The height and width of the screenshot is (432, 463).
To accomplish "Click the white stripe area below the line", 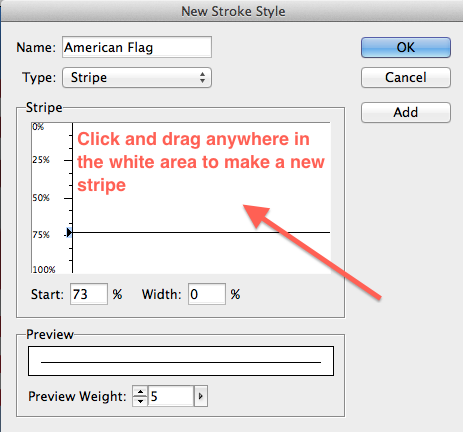I will tap(201, 253).
